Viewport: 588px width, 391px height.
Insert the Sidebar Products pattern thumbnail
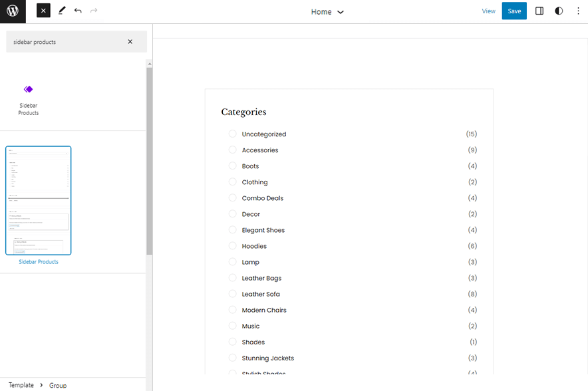click(x=38, y=200)
